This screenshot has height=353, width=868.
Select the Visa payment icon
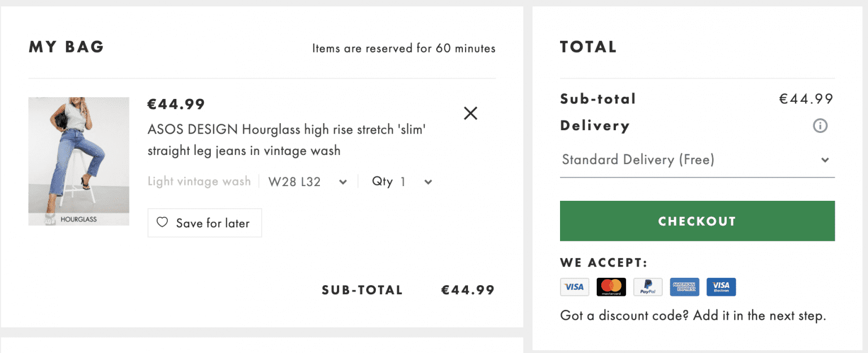(574, 287)
